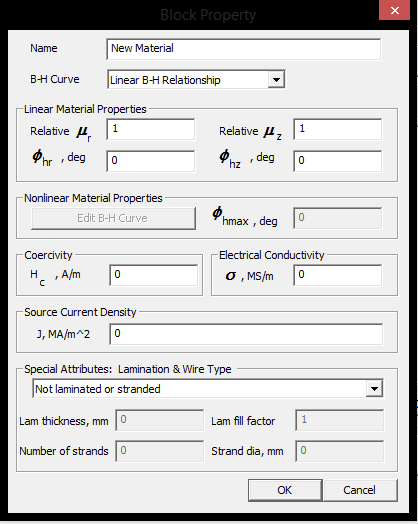This screenshot has width=418, height=524.
Task: Click the Edit B-H Curve button
Action: [113, 218]
